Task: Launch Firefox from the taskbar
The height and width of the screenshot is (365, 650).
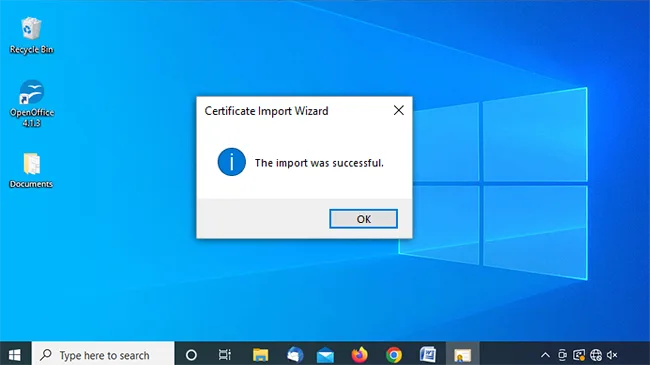Action: (x=359, y=355)
